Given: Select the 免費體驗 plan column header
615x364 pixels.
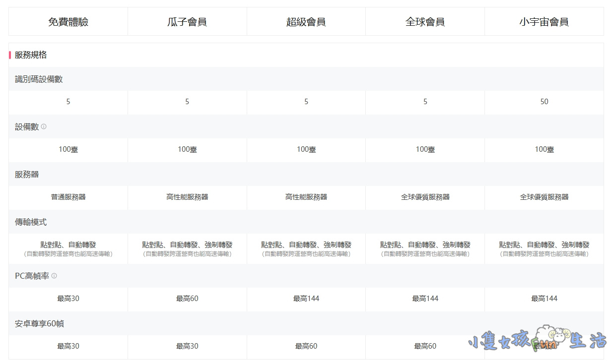Looking at the screenshot, I should pos(68,22).
